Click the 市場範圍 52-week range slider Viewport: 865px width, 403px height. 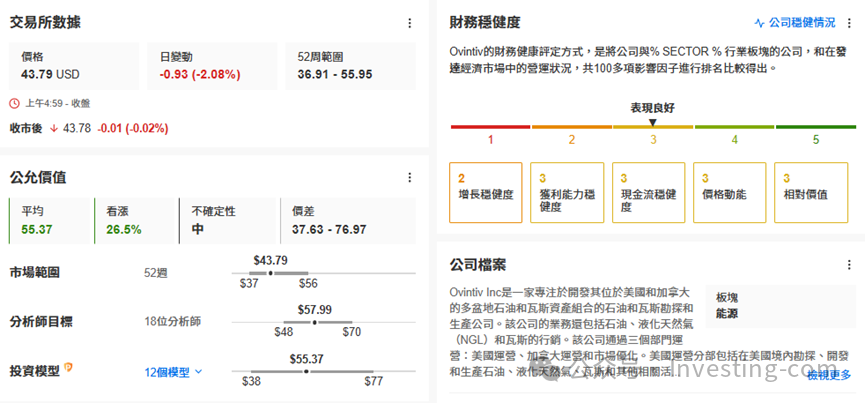324,272
